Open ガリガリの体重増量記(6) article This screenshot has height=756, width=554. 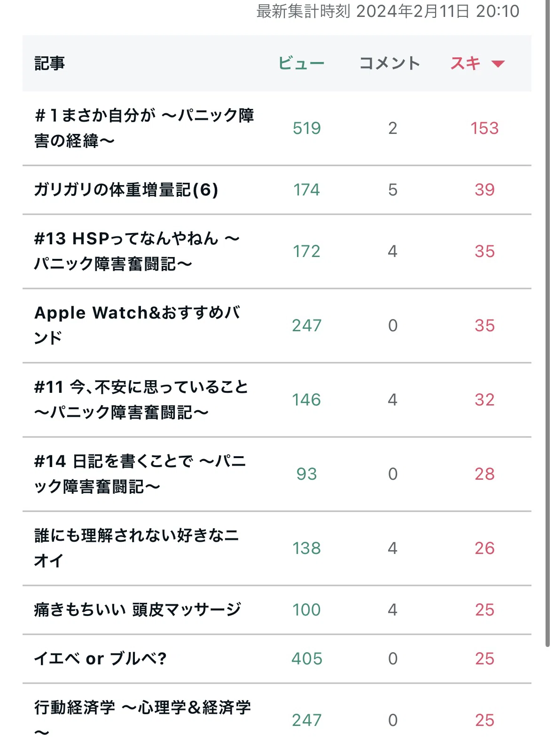pyautogui.click(x=126, y=190)
